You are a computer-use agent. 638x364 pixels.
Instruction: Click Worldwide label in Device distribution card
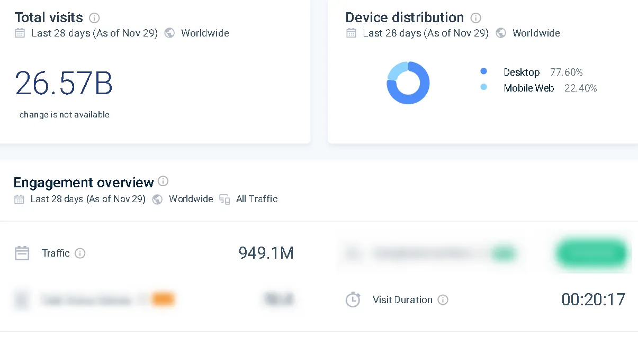pos(536,33)
